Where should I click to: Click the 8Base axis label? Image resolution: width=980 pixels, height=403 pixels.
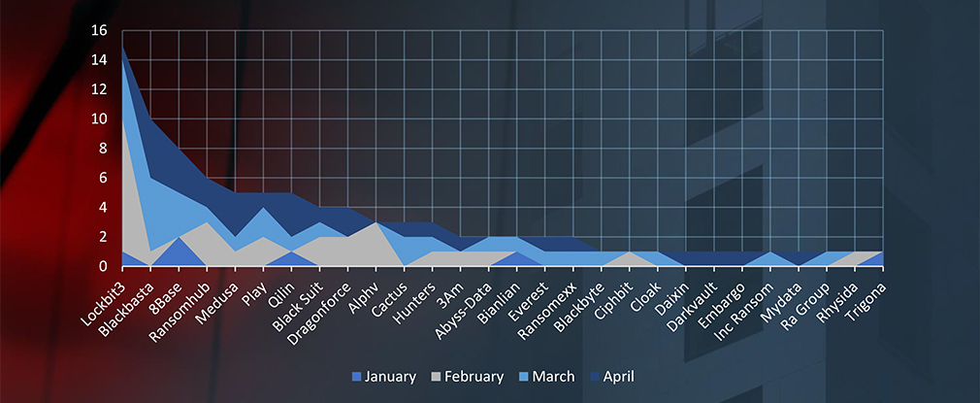tap(167, 296)
